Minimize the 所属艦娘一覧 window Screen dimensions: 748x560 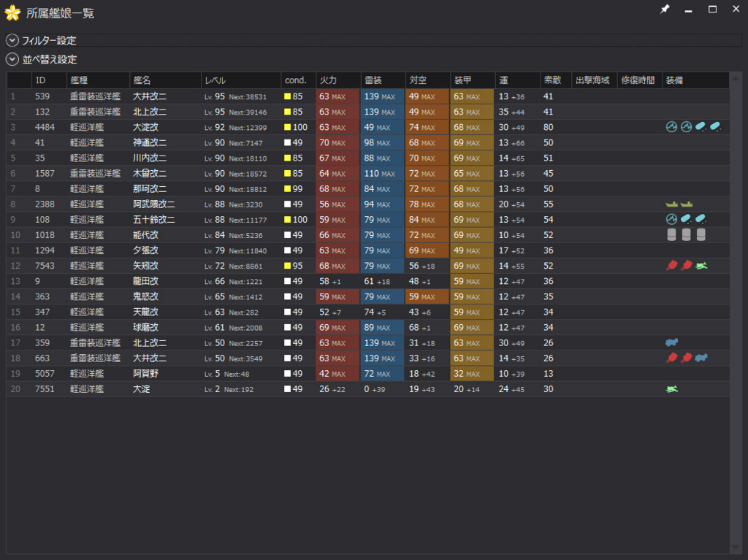[x=688, y=9]
